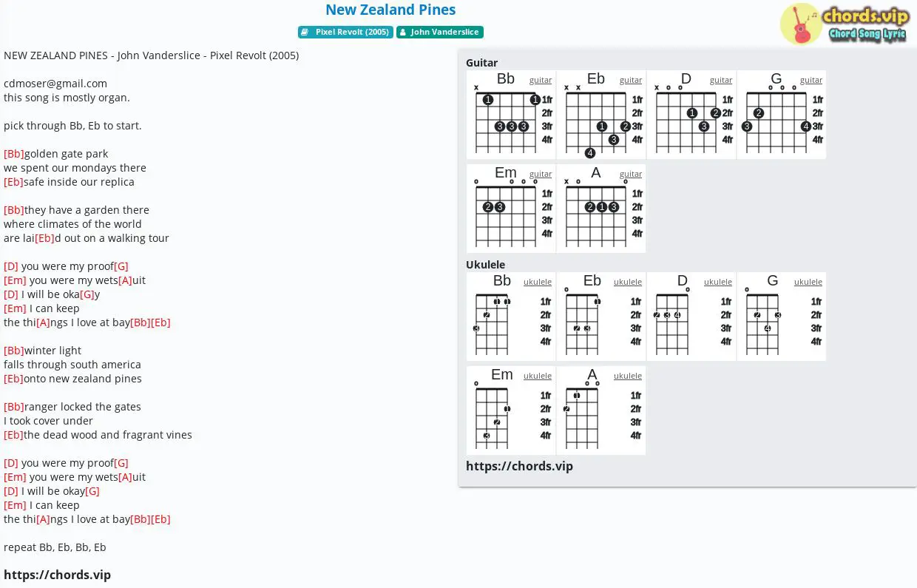This screenshot has height=588, width=917.
Task: Click the 'Guitar' section heading
Action: pos(481,63)
